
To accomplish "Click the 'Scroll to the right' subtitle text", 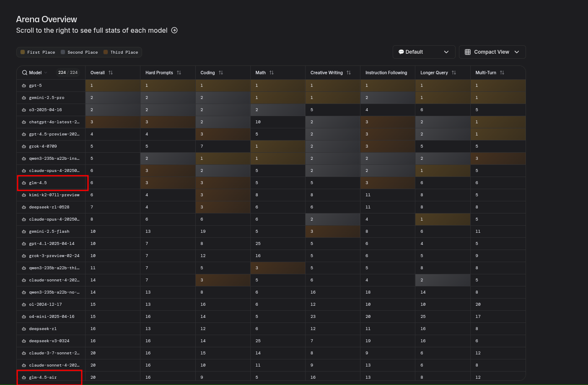I will 92,30.
